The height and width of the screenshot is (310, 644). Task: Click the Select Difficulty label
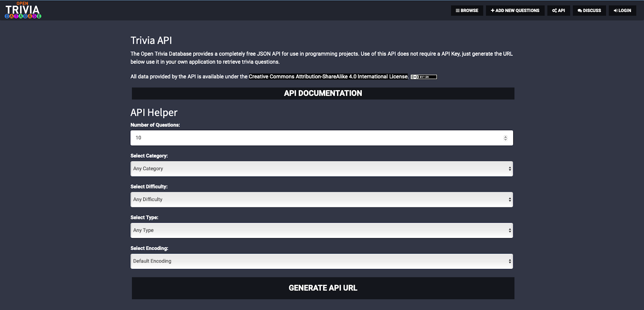click(149, 187)
